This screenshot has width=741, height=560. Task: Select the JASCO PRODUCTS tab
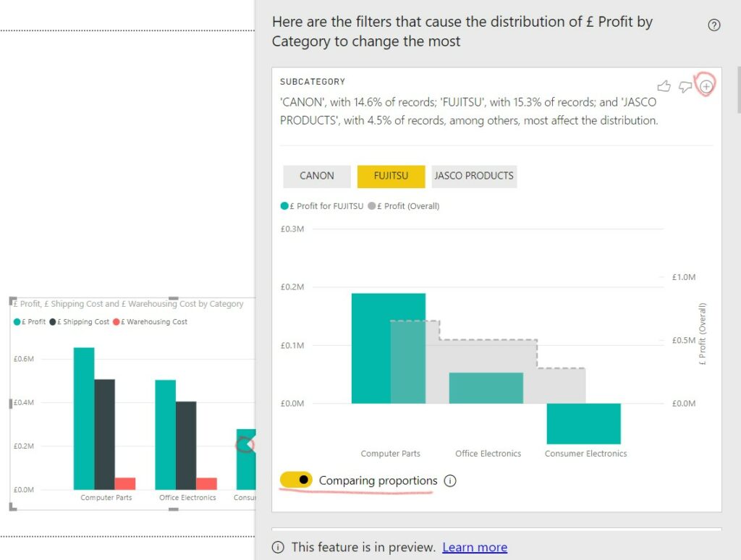point(474,176)
